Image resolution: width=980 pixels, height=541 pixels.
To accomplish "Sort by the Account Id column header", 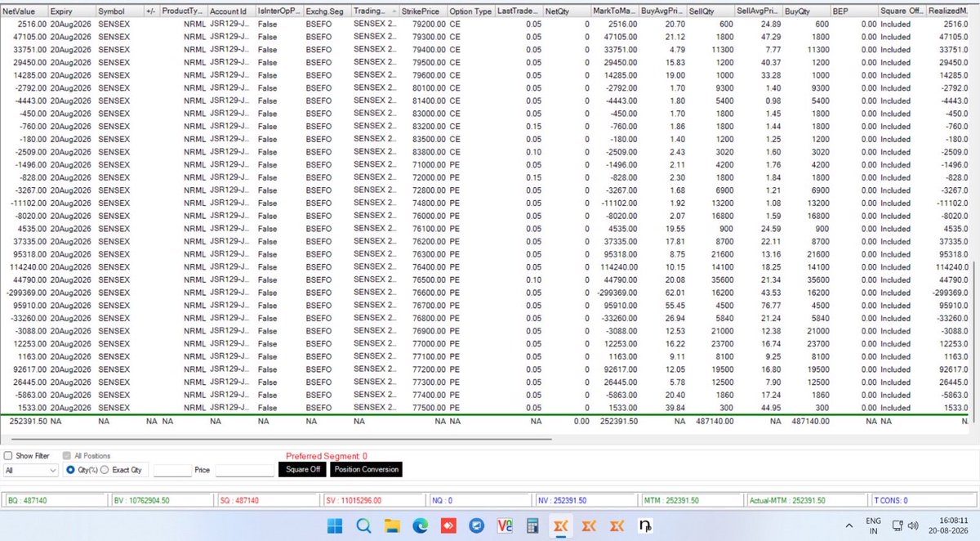I will point(230,12).
